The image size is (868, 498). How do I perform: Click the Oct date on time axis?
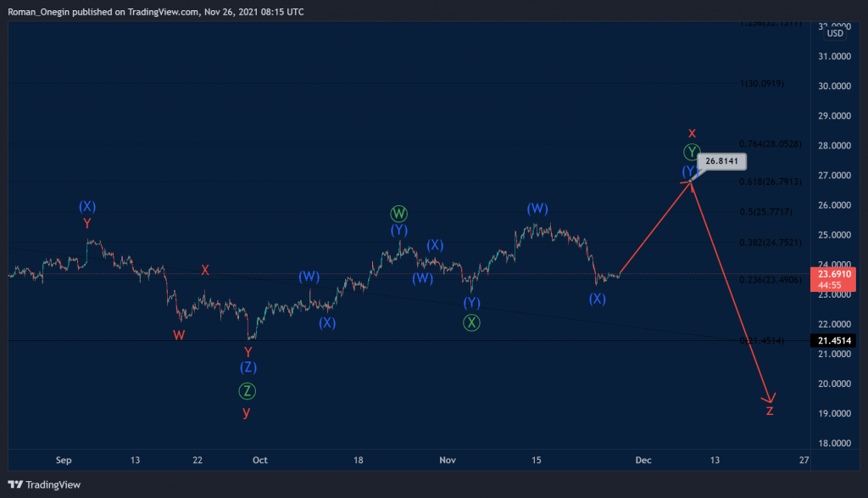click(259, 461)
